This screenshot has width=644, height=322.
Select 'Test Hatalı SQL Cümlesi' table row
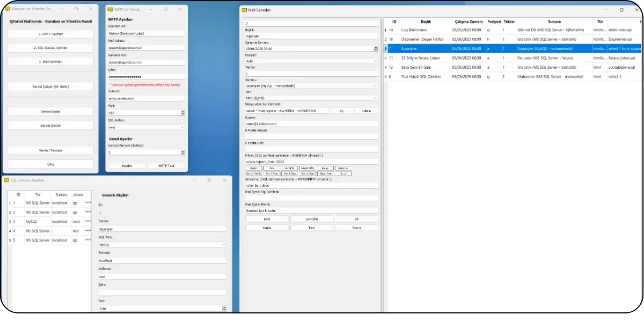tap(513, 77)
